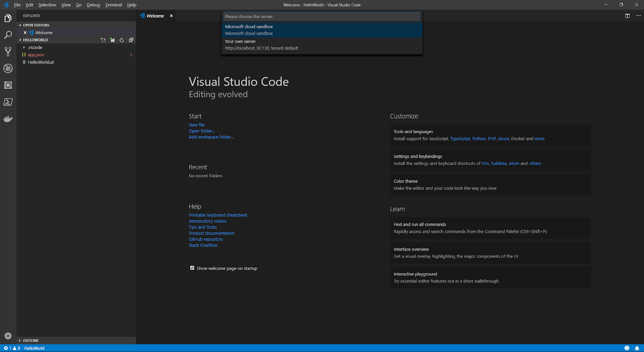Open the Extensions view icon

(8, 85)
